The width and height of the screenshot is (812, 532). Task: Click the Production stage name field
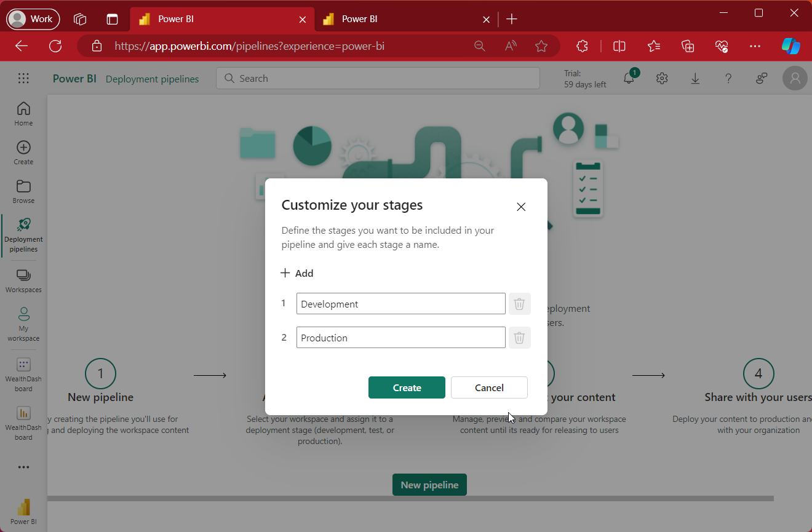[400, 337]
